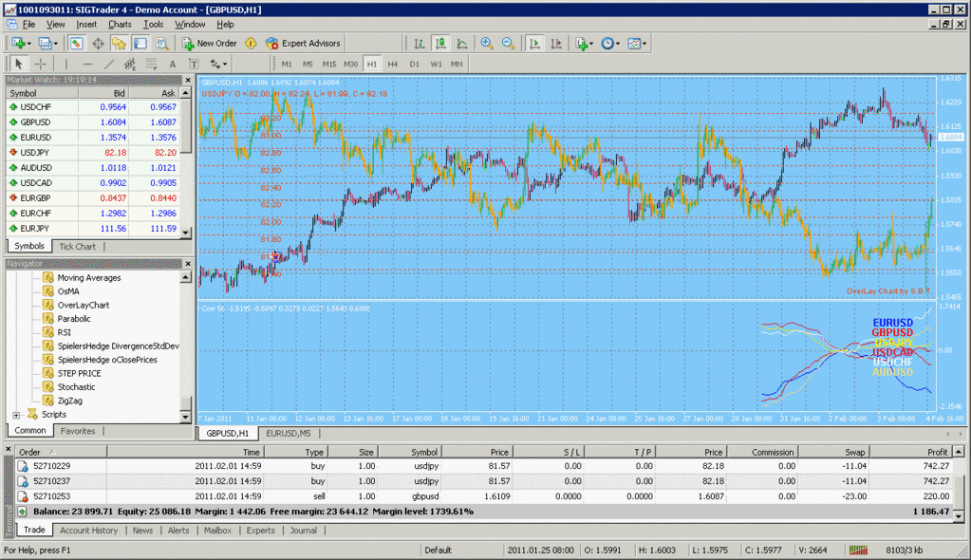Viewport: 971px width, 560px height.
Task: Open the Indicators dropdown arrow
Action: 591,44
